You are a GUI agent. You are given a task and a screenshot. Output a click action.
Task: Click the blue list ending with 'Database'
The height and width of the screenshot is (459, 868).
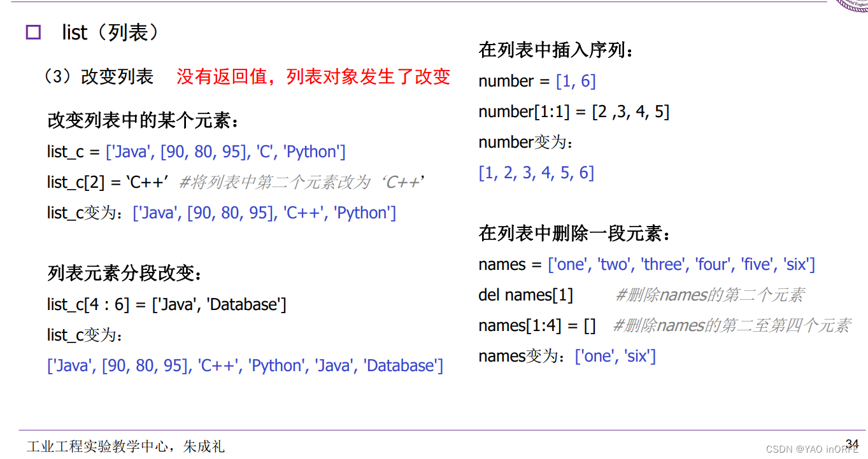point(245,365)
